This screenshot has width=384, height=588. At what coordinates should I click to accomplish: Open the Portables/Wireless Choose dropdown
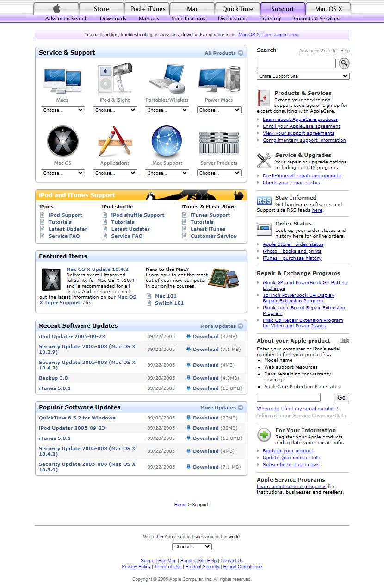point(167,110)
